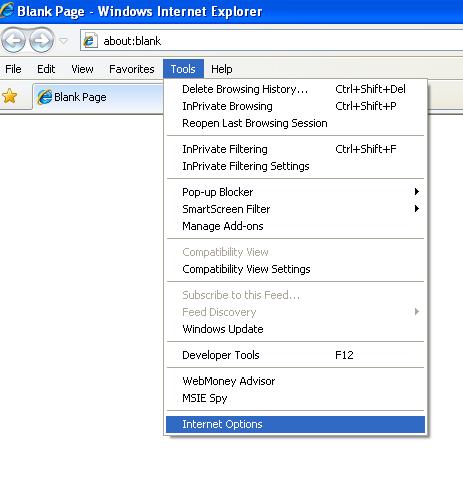Switch to the Blank Page tab
Screen dimensions: 463x480
click(98, 97)
